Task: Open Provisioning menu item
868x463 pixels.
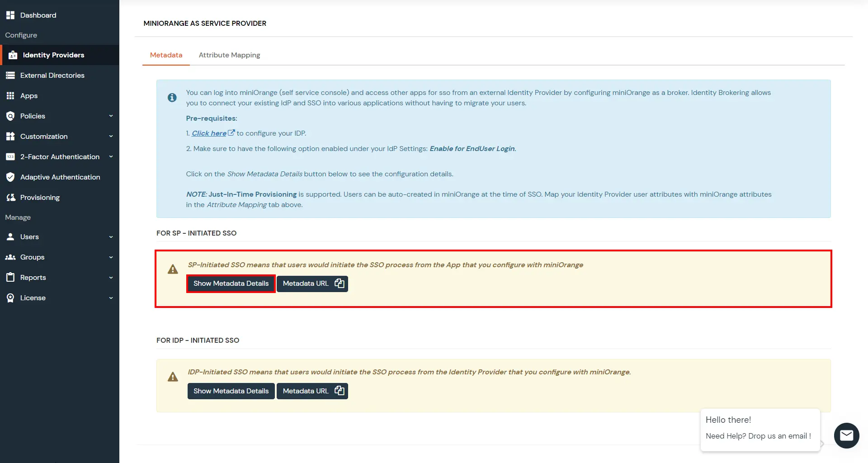Action: [x=60, y=197]
